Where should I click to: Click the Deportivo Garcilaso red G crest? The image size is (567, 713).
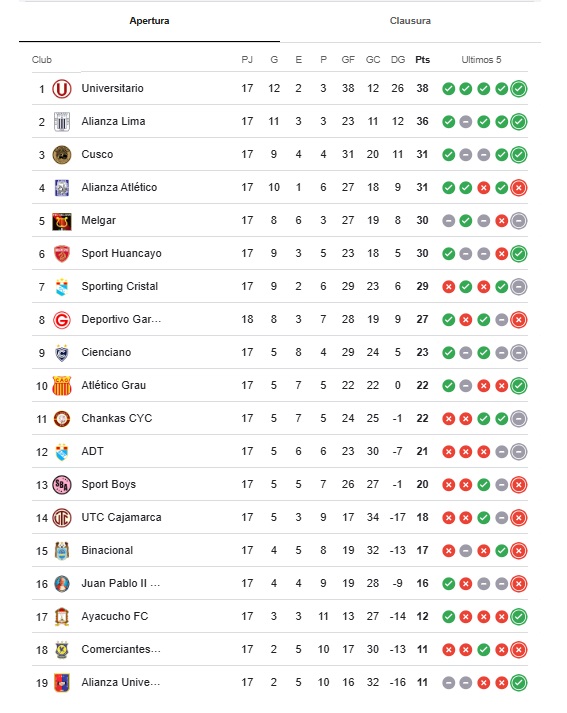62,320
